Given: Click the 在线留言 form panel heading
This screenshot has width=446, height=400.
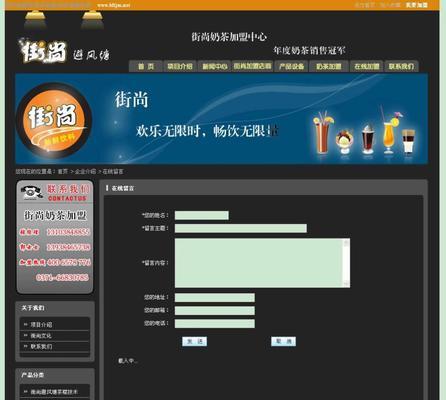Looking at the screenshot, I should (123, 188).
